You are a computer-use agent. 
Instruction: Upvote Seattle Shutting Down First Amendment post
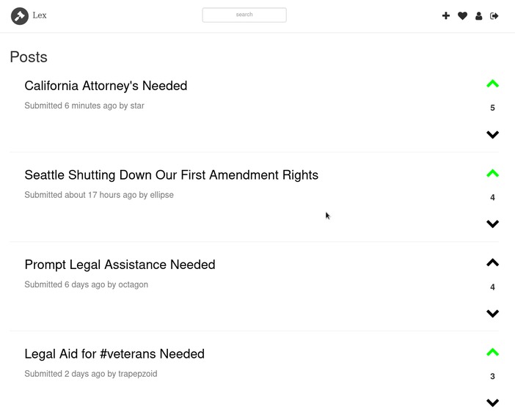point(492,173)
